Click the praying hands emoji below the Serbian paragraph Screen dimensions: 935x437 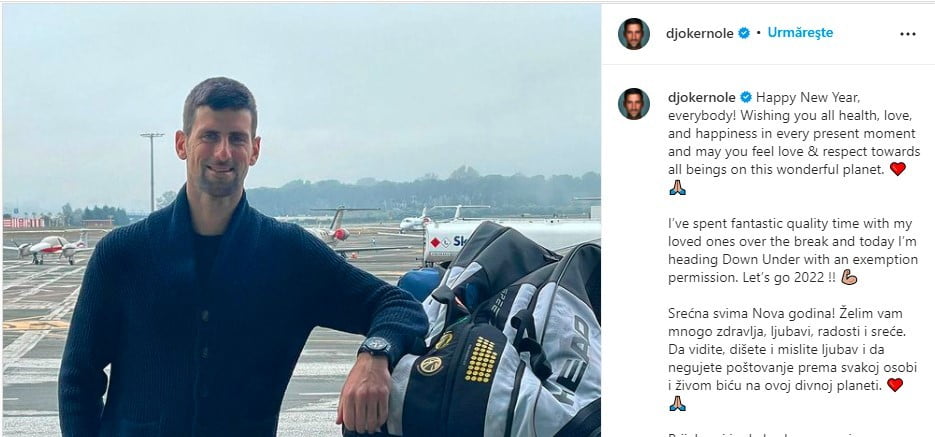tap(677, 403)
